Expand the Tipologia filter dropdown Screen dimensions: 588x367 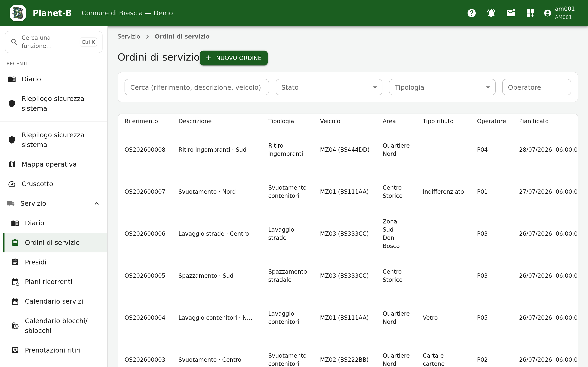(442, 87)
